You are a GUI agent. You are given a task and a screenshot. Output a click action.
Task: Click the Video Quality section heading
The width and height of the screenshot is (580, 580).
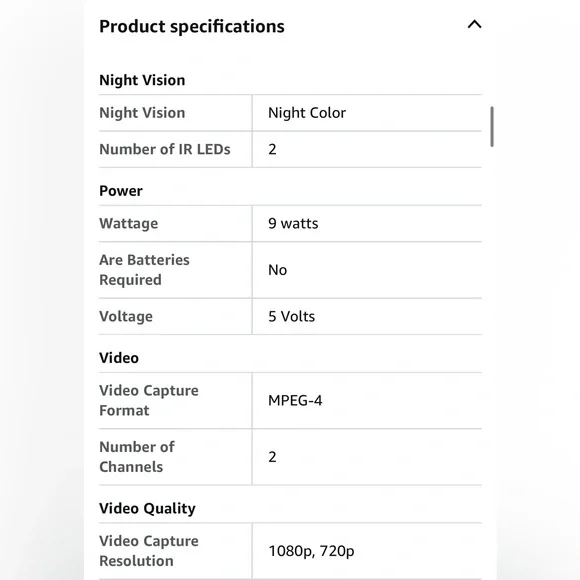[x=147, y=508]
